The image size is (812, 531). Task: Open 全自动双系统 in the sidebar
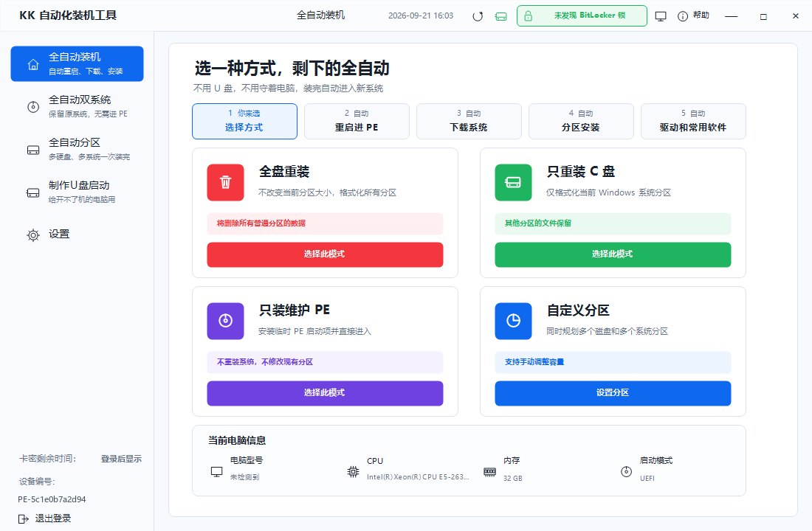pos(78,107)
